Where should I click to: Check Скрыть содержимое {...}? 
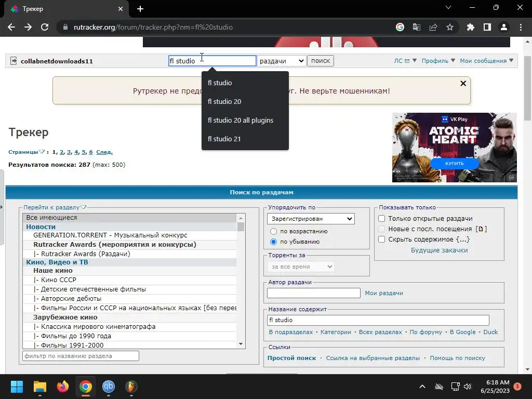[x=382, y=239]
